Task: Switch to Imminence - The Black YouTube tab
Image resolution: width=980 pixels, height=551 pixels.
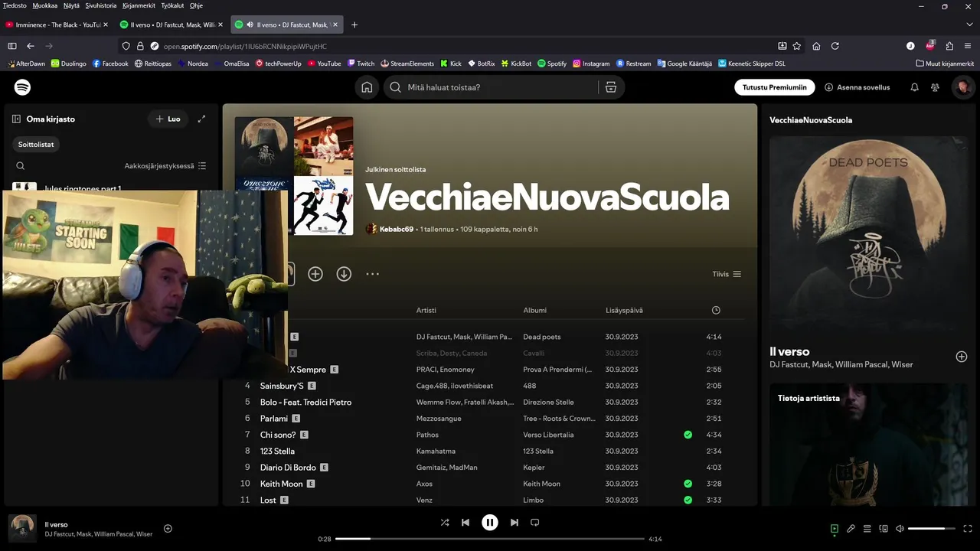Action: tap(57, 24)
